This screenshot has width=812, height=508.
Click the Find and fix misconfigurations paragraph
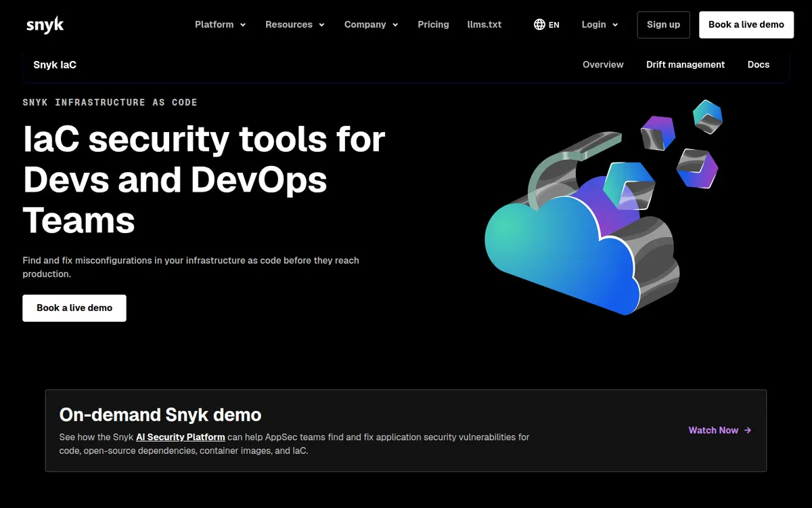[191, 267]
